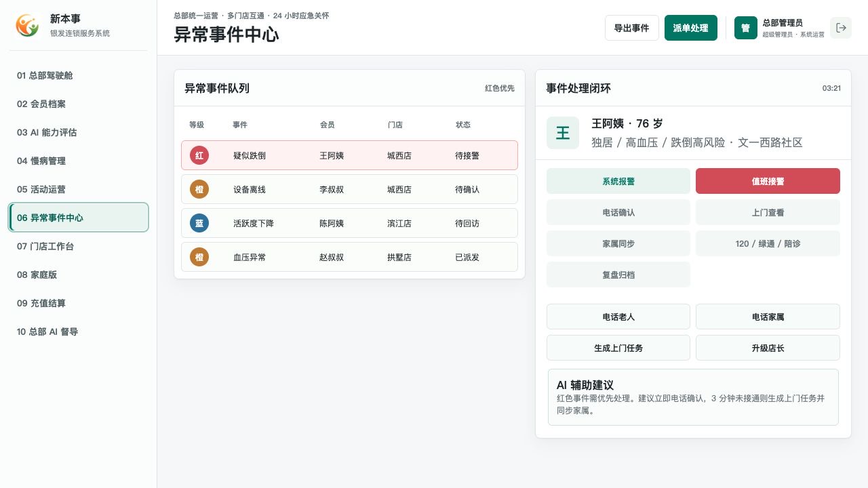Navigate to 04 慢病管理
Image resolution: width=868 pixels, height=488 pixels.
click(x=78, y=161)
